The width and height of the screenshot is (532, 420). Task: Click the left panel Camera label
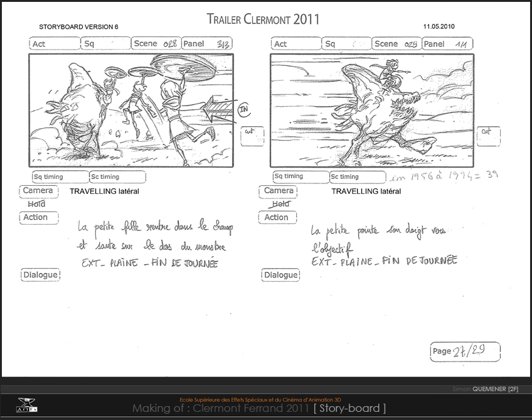click(38, 191)
